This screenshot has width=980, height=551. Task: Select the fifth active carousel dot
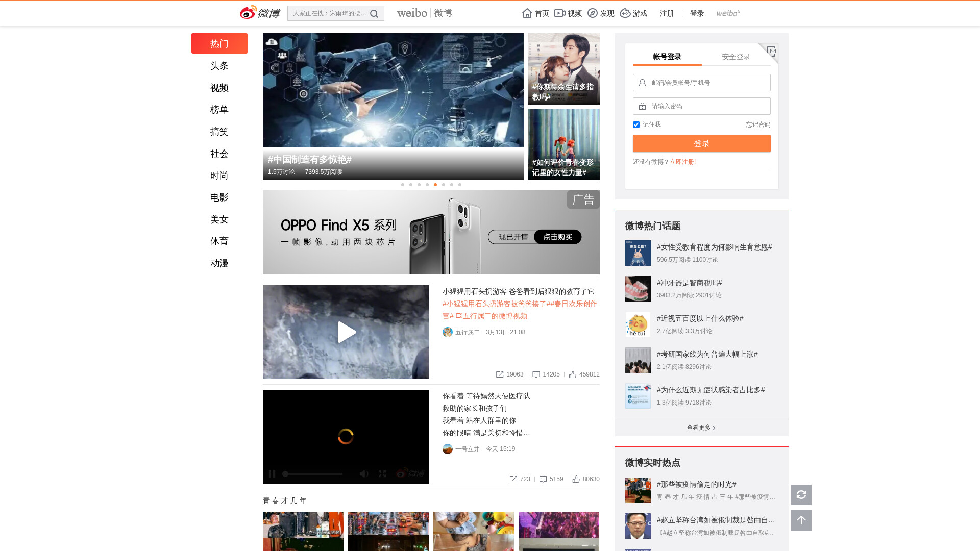pyautogui.click(x=435, y=185)
